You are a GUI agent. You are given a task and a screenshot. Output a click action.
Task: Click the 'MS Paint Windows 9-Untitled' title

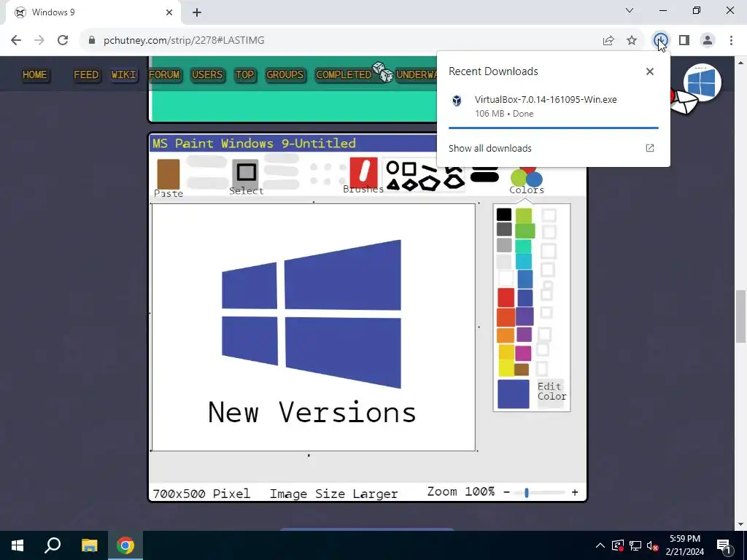pos(255,144)
